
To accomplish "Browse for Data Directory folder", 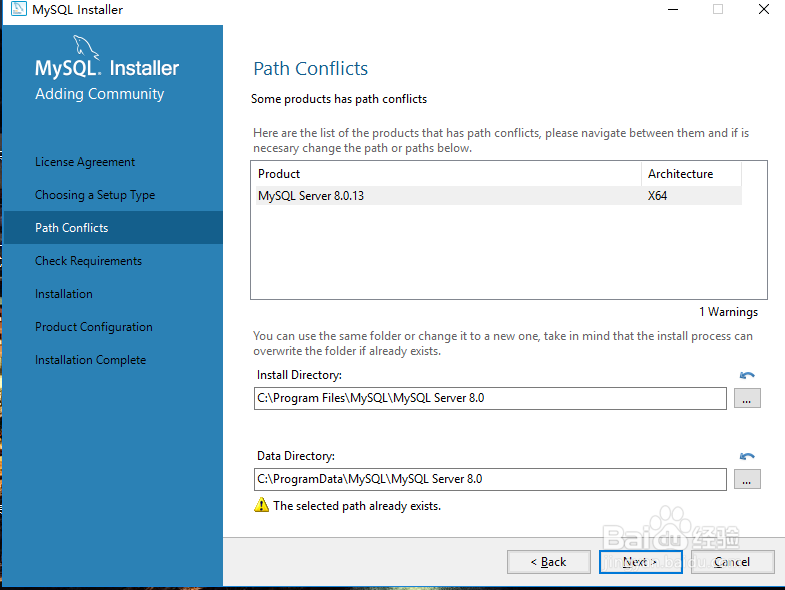I will 747,479.
